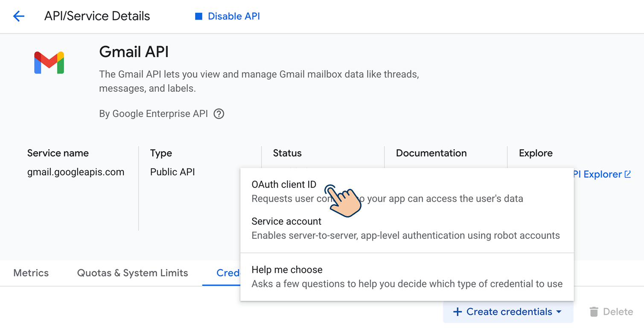Open the help icon beside Google Enterprise API
This screenshot has width=644, height=329.
click(219, 114)
